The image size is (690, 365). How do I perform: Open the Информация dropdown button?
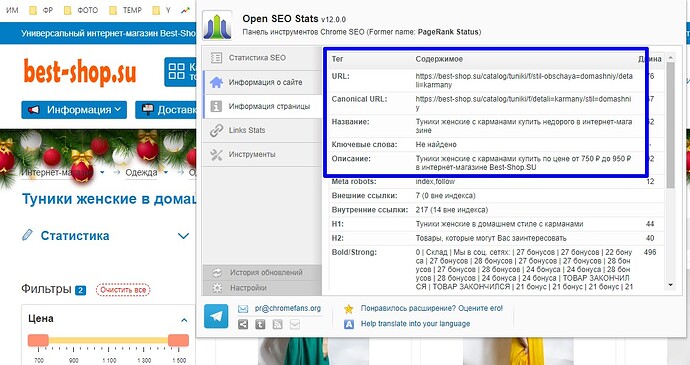[74, 110]
